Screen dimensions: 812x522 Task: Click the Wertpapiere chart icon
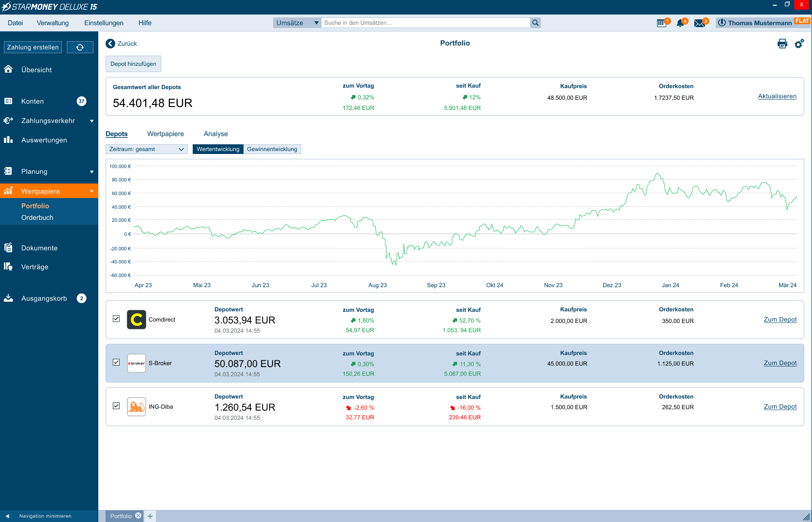click(8, 191)
